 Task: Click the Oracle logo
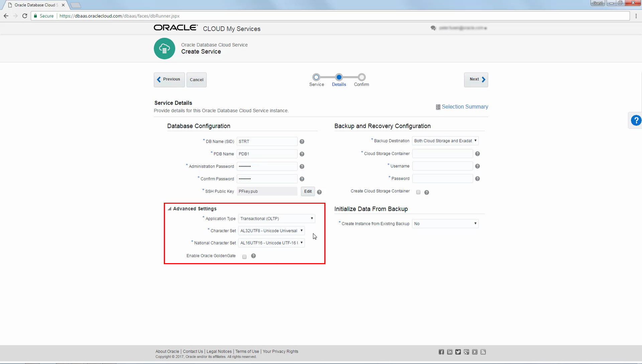pyautogui.click(x=176, y=28)
